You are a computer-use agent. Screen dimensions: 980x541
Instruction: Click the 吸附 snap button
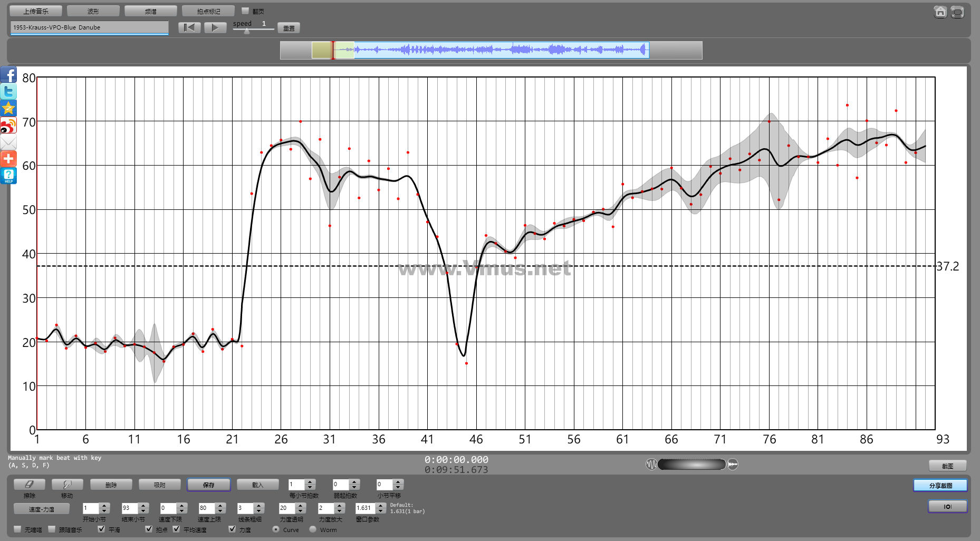click(x=160, y=485)
